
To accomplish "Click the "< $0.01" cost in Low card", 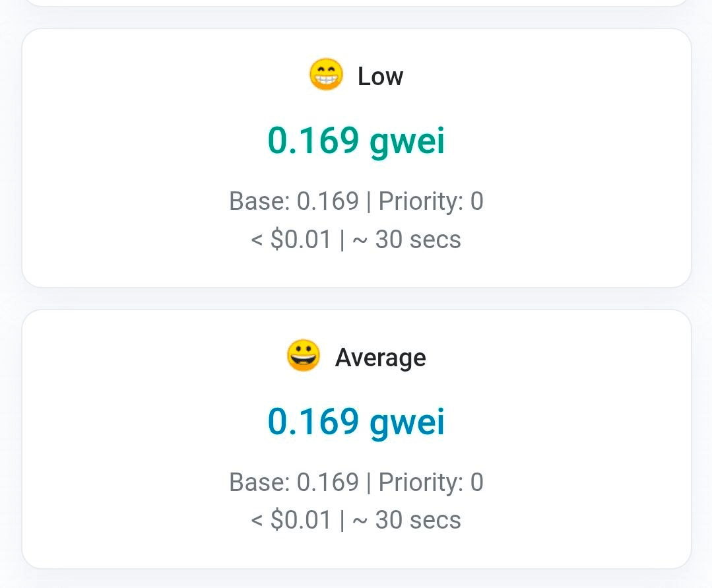I will [291, 239].
